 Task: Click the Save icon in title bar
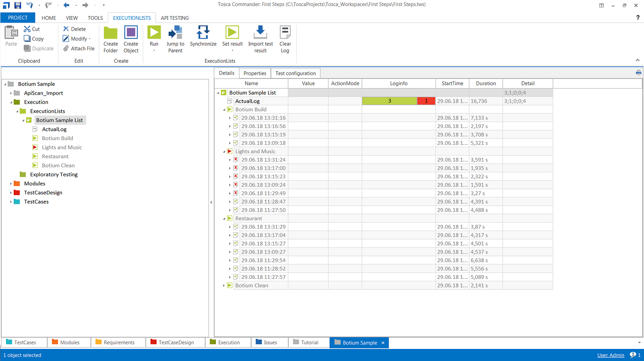pyautogui.click(x=18, y=5)
